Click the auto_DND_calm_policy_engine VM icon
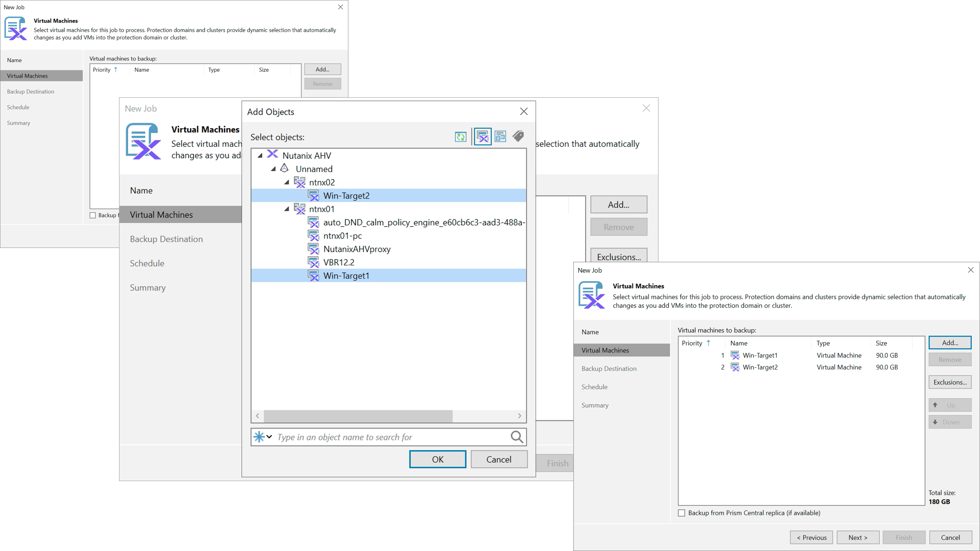The image size is (980, 551). click(314, 222)
